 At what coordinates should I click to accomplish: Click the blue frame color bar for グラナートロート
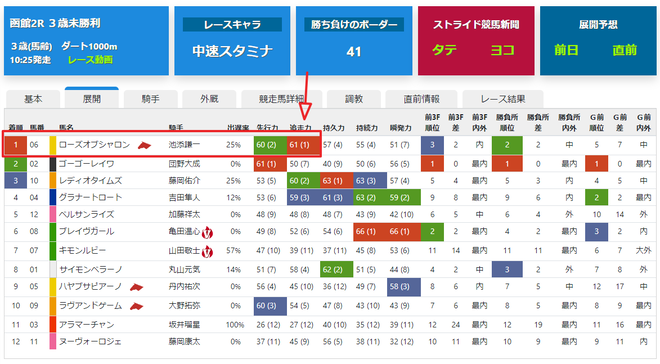click(x=53, y=197)
